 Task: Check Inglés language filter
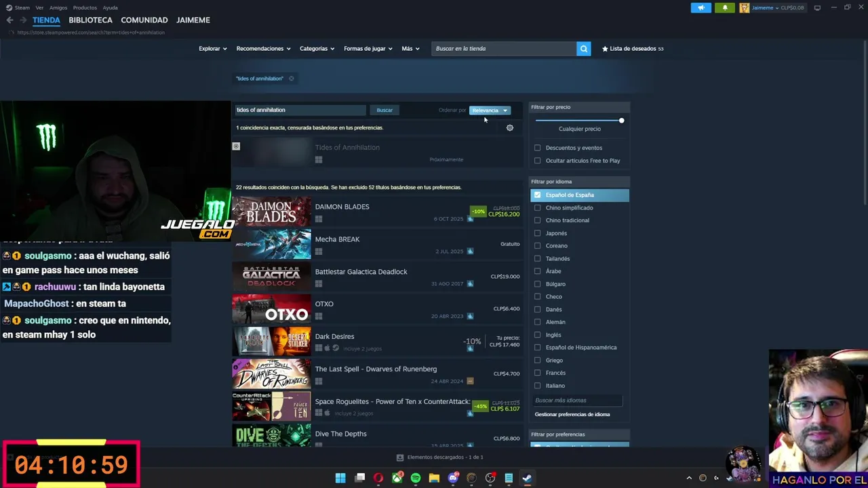click(x=538, y=335)
